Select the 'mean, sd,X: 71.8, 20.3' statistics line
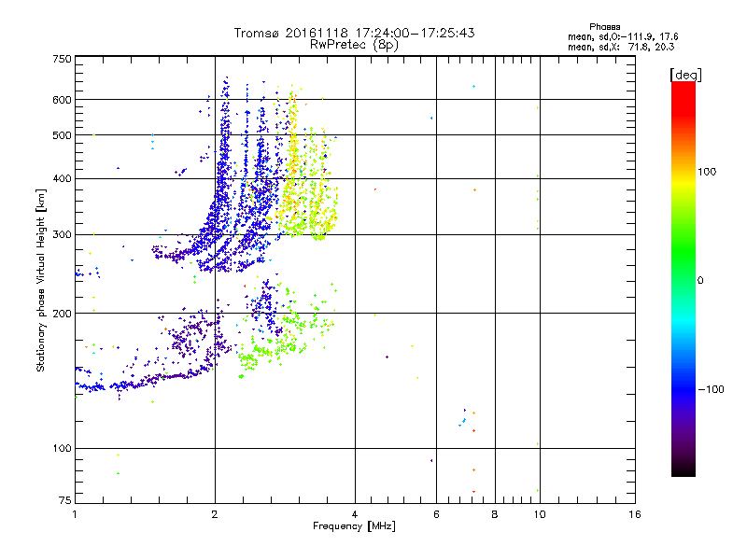Screen dimensions: 747x560 click(x=621, y=47)
